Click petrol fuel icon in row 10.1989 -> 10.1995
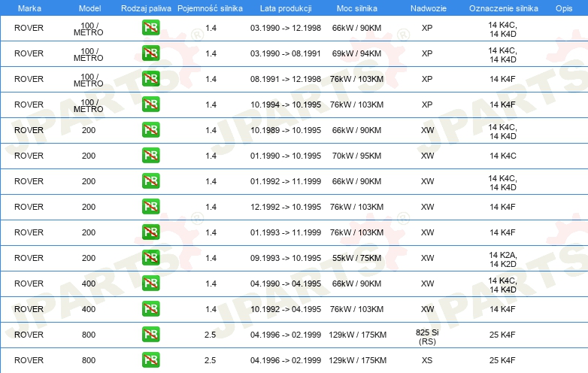This screenshot has width=588, height=373. tap(150, 130)
